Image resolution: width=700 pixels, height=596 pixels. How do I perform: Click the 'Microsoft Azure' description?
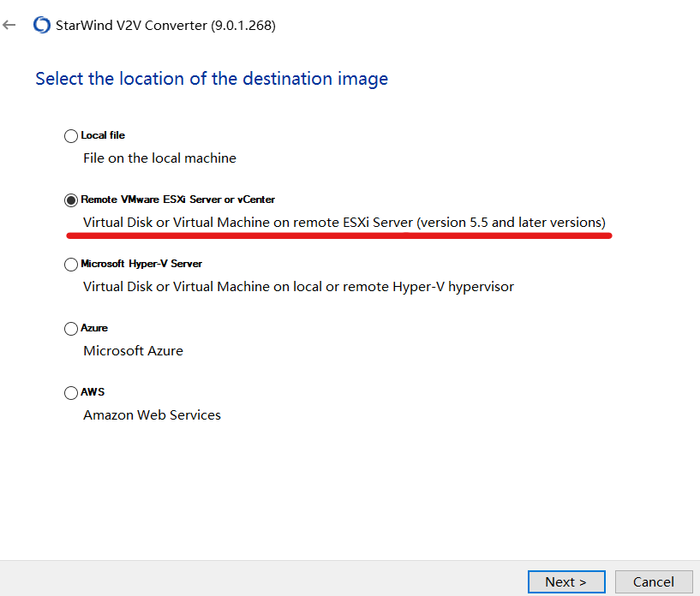tap(133, 350)
